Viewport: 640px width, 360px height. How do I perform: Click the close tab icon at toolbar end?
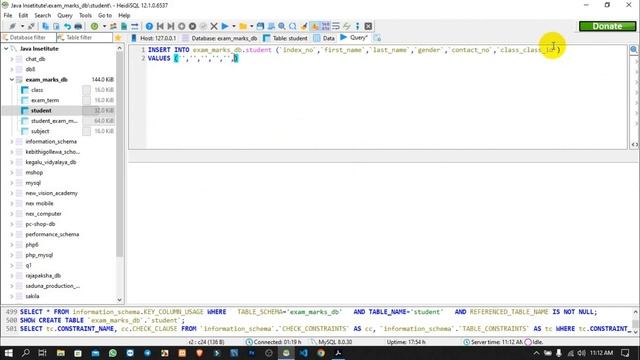(368, 26)
